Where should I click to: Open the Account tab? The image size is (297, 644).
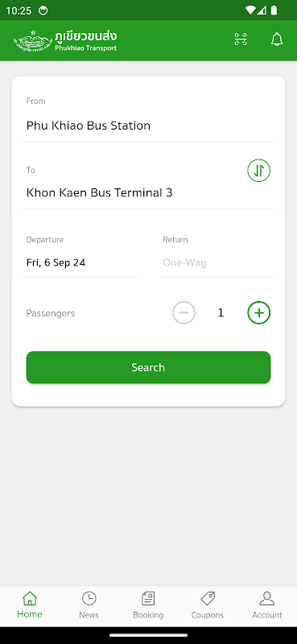pyautogui.click(x=267, y=605)
